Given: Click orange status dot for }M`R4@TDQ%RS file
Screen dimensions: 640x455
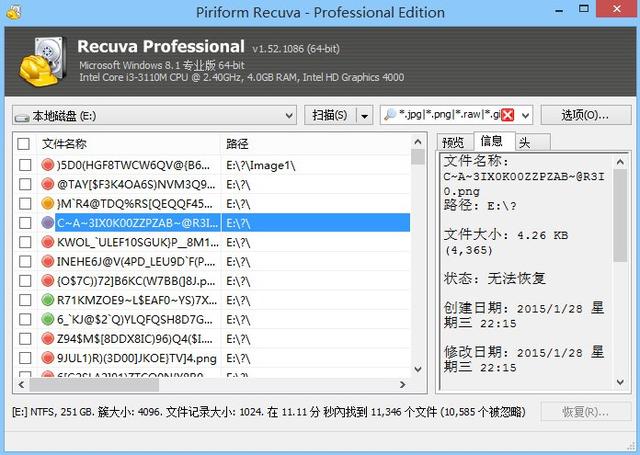Looking at the screenshot, I should point(48,203).
